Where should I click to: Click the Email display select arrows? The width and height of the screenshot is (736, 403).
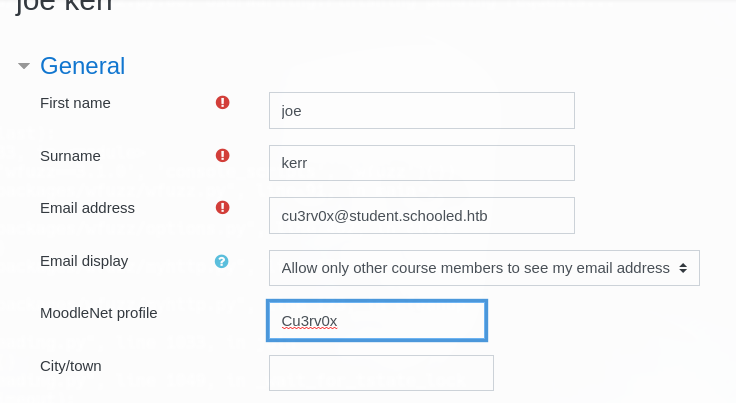click(x=683, y=268)
